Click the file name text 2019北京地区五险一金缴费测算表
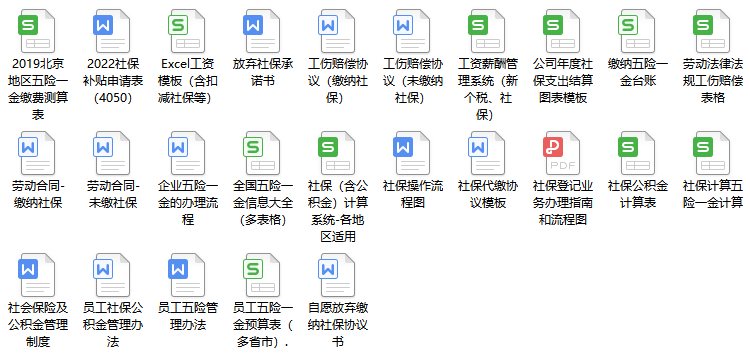Viewport: 750px width, 362px height. 38,89
